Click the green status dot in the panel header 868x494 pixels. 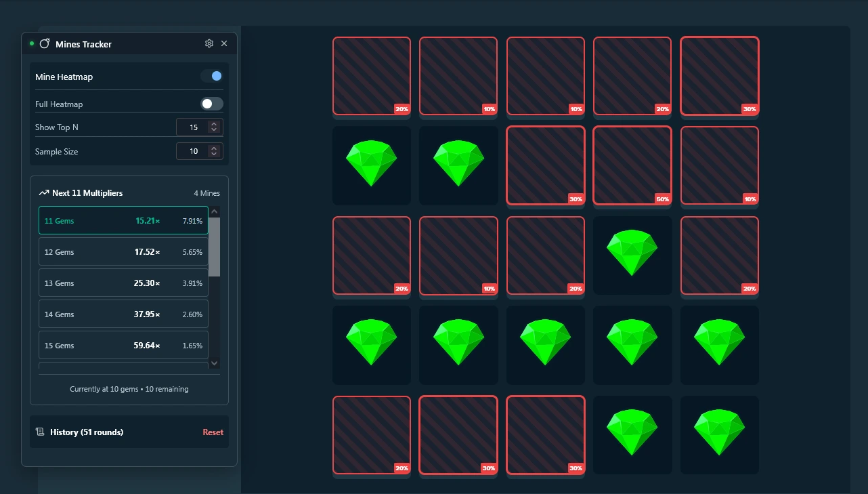[x=30, y=43]
